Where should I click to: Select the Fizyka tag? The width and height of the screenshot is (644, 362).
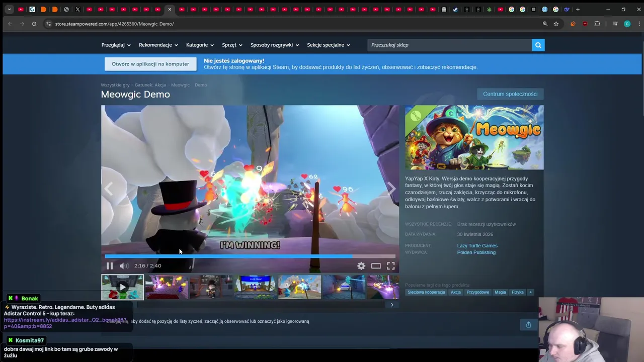click(517, 292)
